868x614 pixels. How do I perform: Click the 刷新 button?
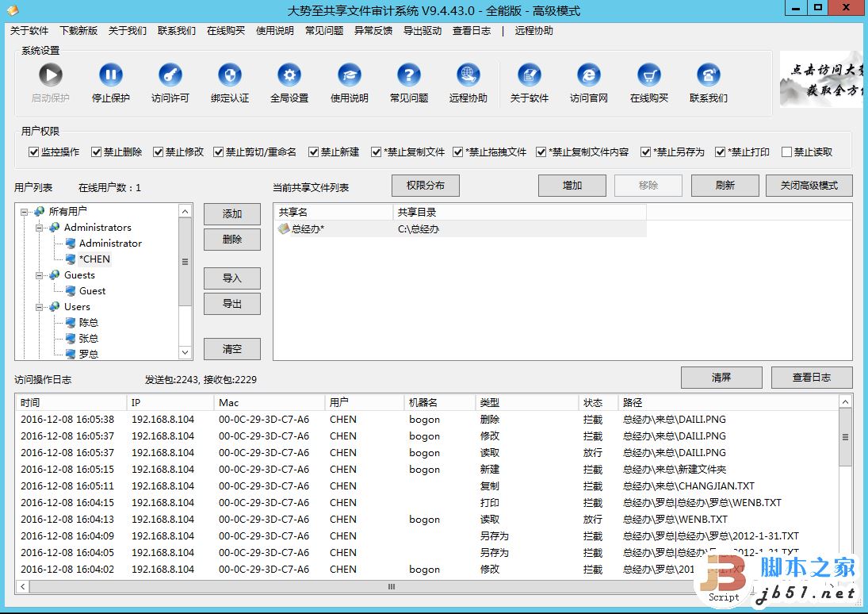[x=725, y=186]
